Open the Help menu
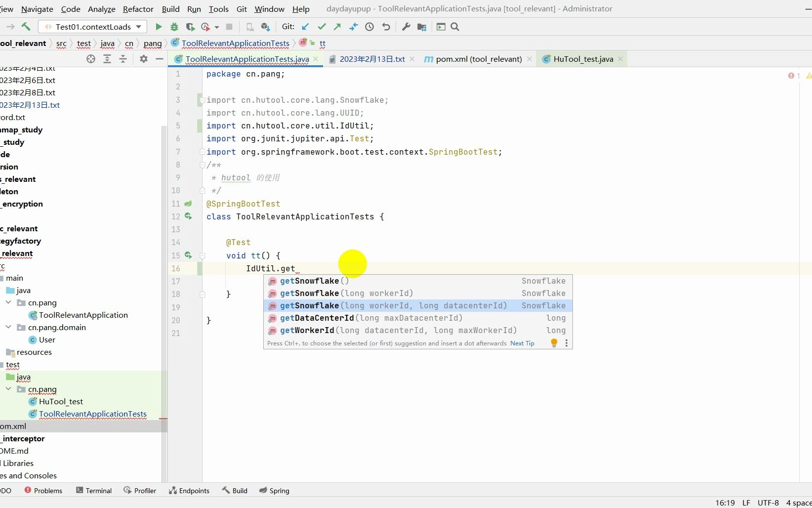The height and width of the screenshot is (508, 812). click(301, 9)
